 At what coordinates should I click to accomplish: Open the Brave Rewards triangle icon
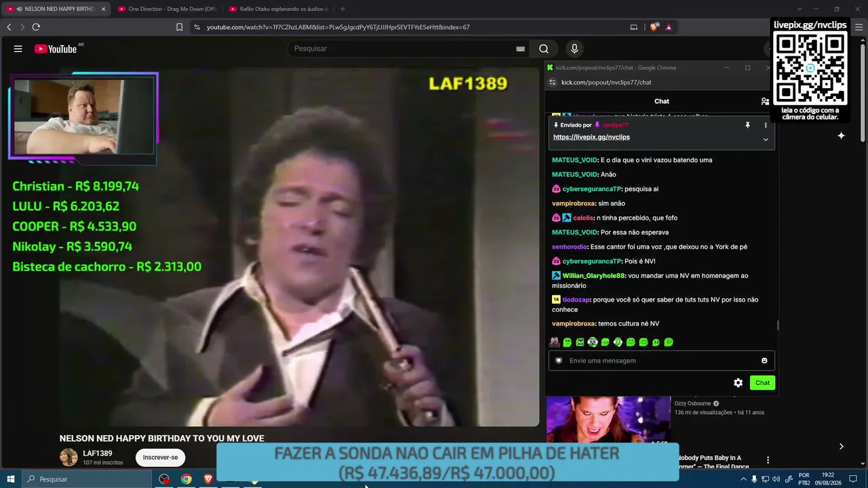669,27
